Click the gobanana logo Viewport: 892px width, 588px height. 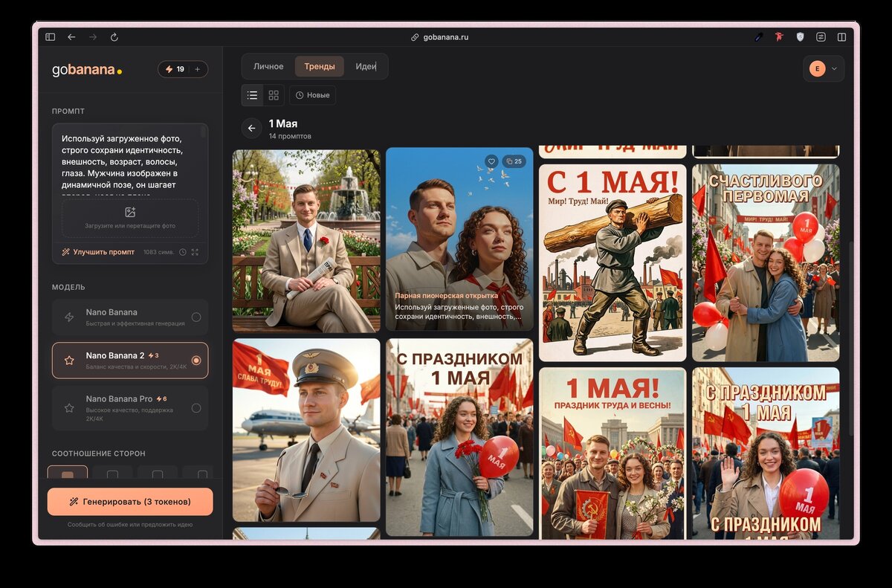tap(87, 70)
